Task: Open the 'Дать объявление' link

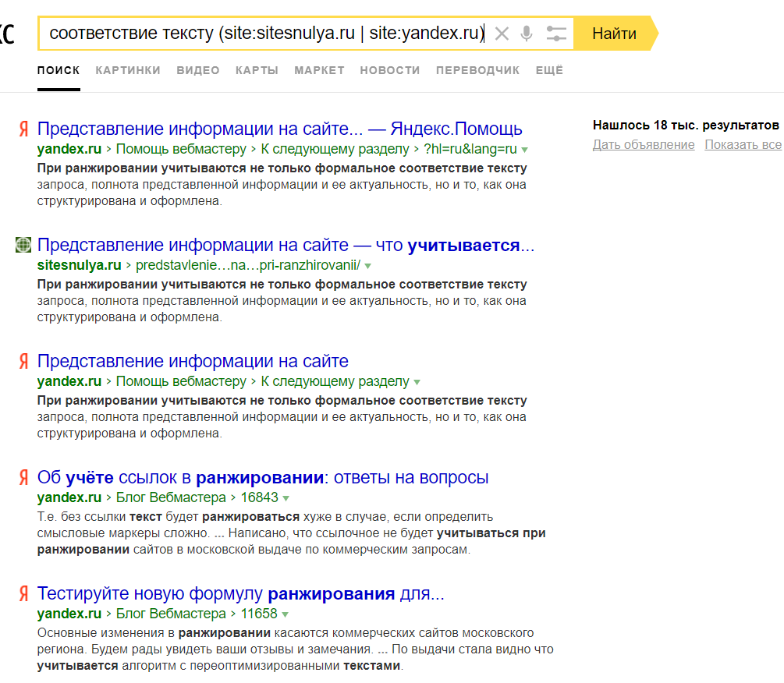Action: 644,145
